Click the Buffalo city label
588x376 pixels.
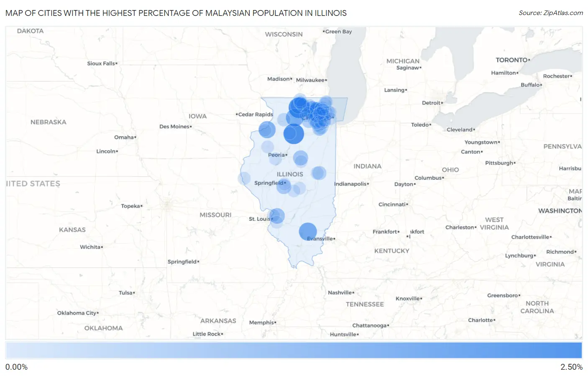tap(531, 84)
